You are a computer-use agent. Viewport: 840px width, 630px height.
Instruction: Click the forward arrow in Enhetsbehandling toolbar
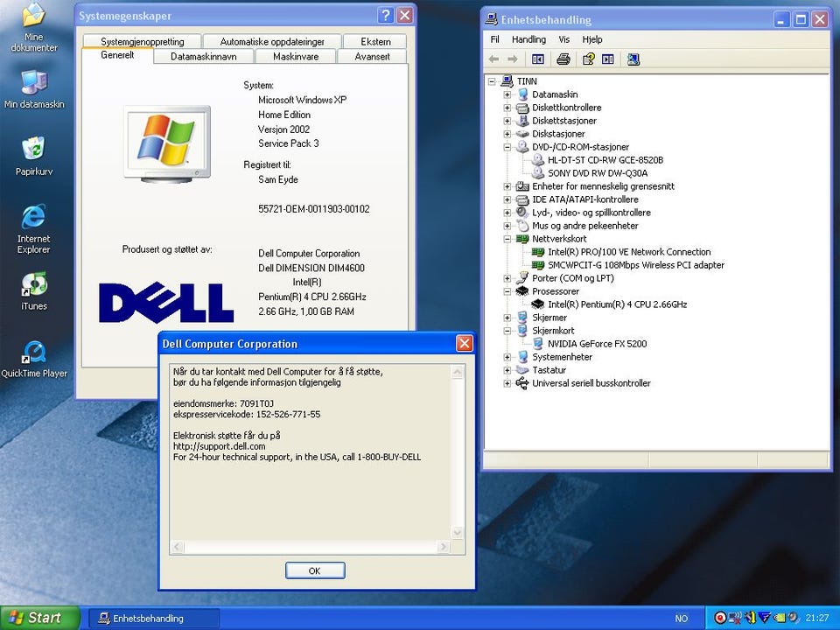click(513, 59)
